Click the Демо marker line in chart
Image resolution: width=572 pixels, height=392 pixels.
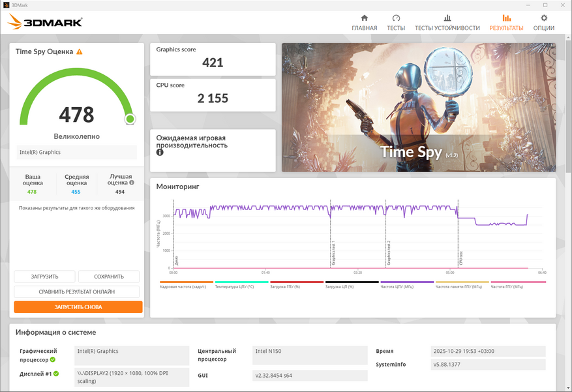[x=173, y=234]
